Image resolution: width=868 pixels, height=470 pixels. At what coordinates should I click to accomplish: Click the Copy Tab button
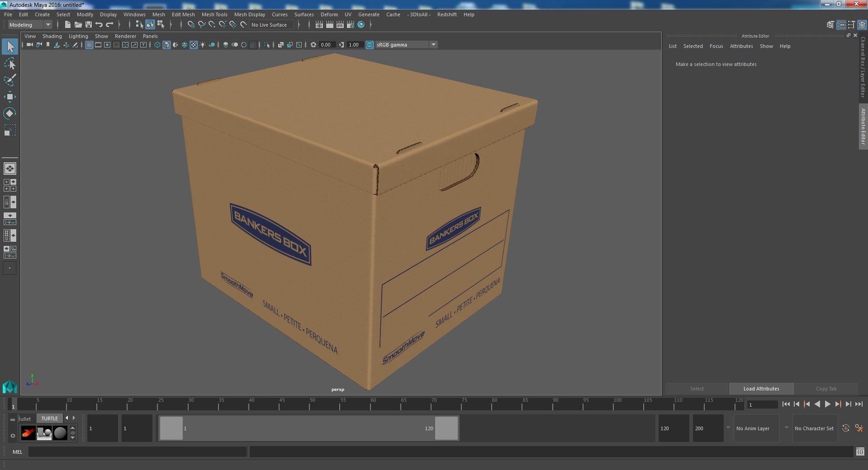point(826,389)
